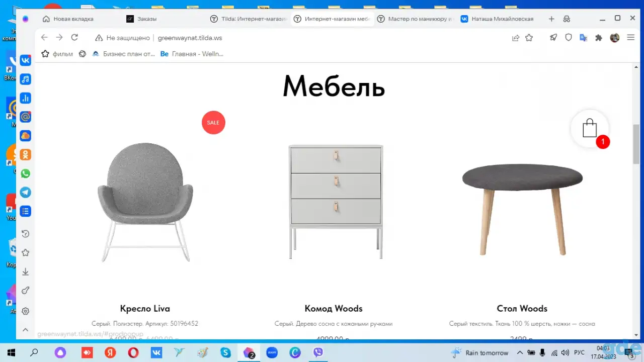The width and height of the screenshot is (644, 362).
Task: Open Windows Start menu
Action: click(11, 352)
